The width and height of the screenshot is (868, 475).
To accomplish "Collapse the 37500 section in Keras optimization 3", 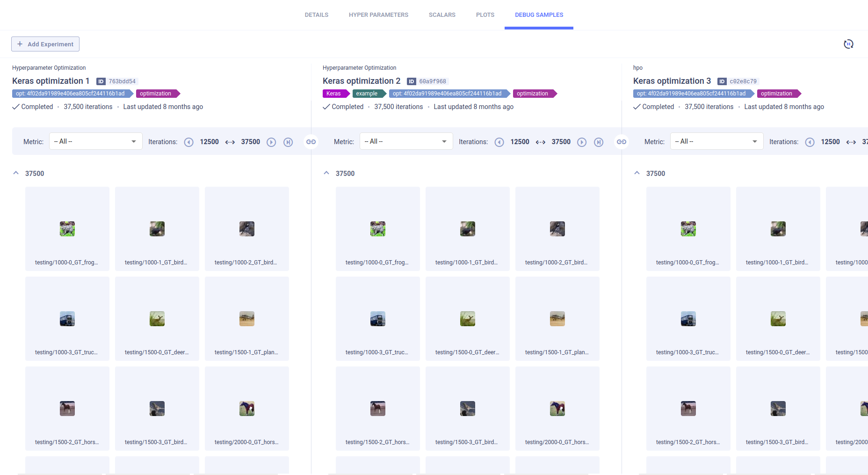I will click(637, 173).
